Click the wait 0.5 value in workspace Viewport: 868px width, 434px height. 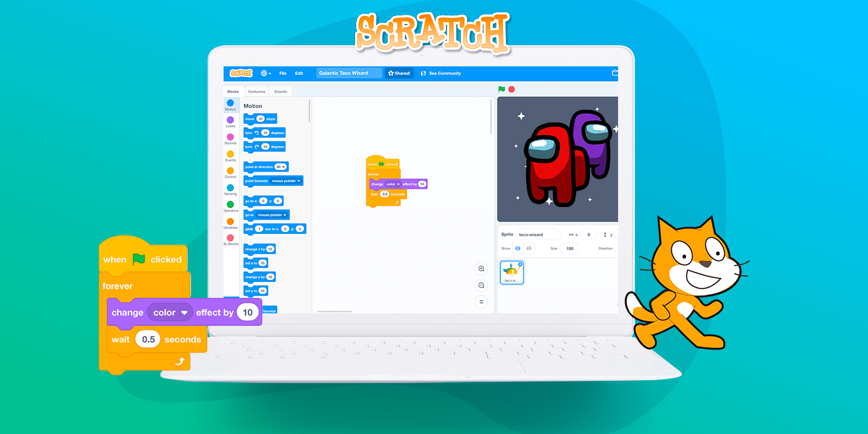click(x=385, y=194)
